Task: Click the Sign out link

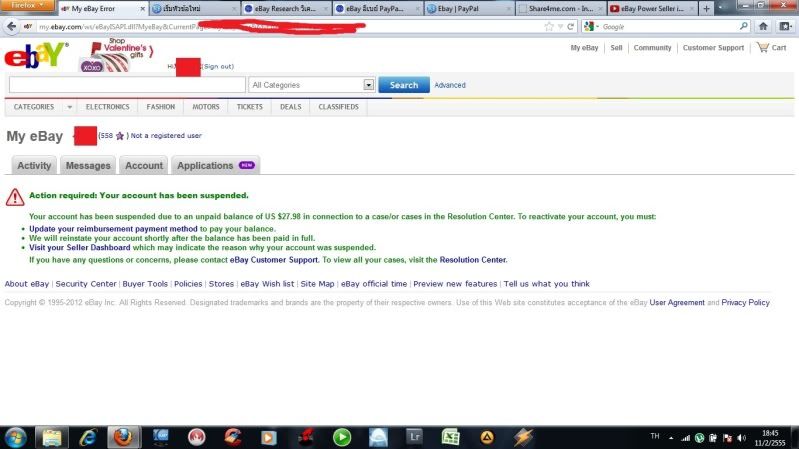Action: tap(219, 66)
